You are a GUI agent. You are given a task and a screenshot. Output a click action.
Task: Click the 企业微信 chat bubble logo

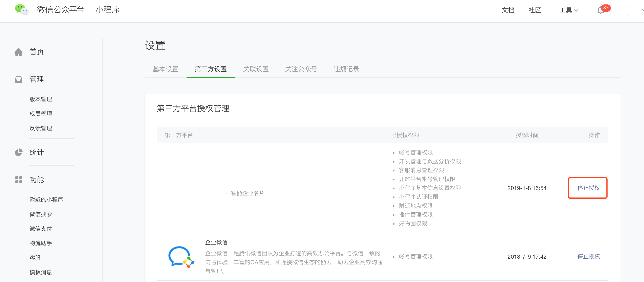(181, 257)
